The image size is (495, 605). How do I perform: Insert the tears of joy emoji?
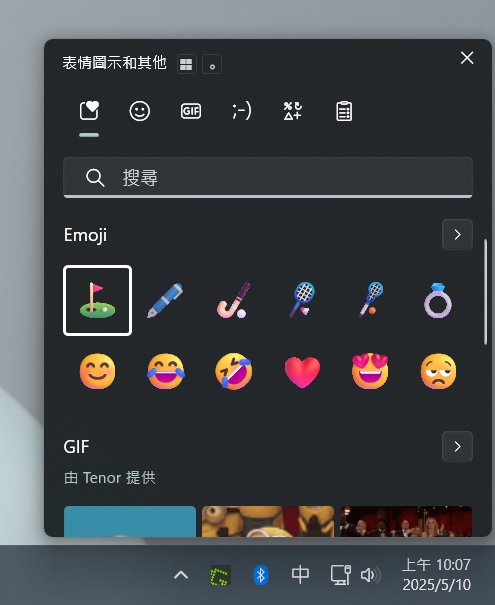pyautogui.click(x=166, y=371)
